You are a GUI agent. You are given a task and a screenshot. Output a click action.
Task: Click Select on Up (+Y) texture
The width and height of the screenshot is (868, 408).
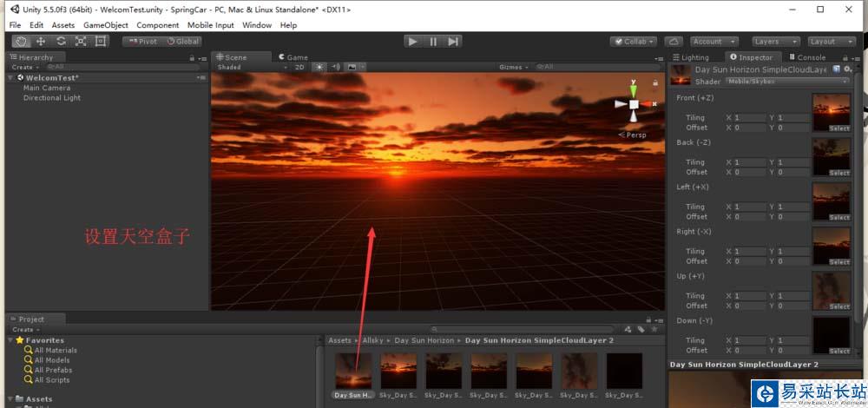click(x=839, y=306)
